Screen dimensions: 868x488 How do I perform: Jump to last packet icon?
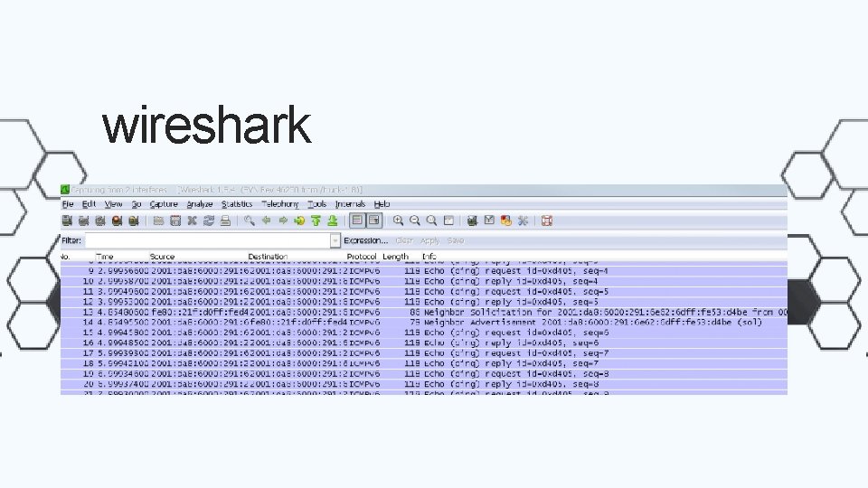point(333,221)
